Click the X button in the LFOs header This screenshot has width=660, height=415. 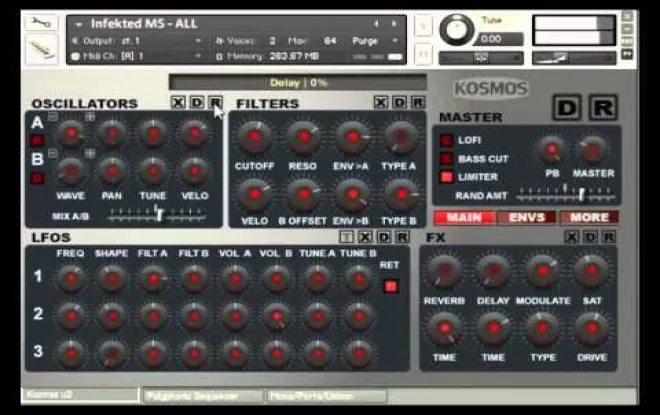[x=365, y=237]
